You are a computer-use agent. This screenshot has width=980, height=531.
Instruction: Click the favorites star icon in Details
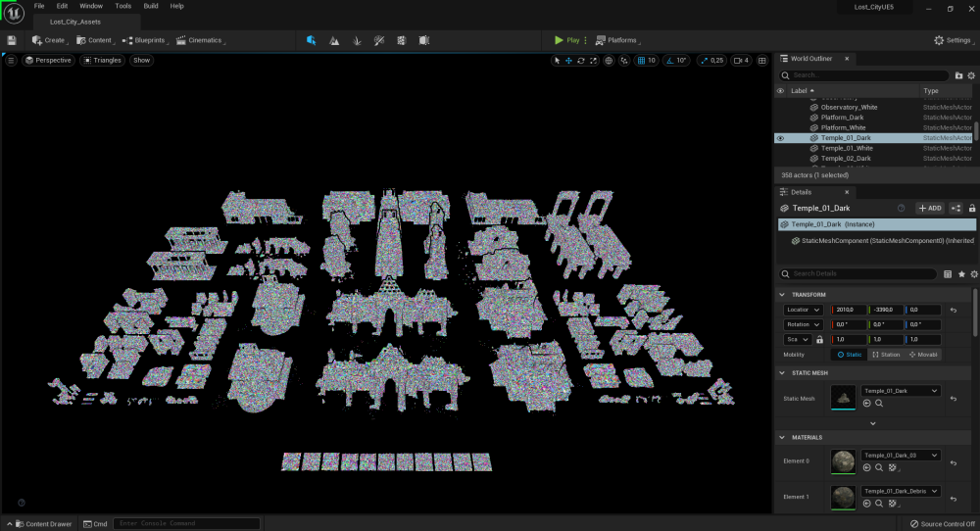961,274
